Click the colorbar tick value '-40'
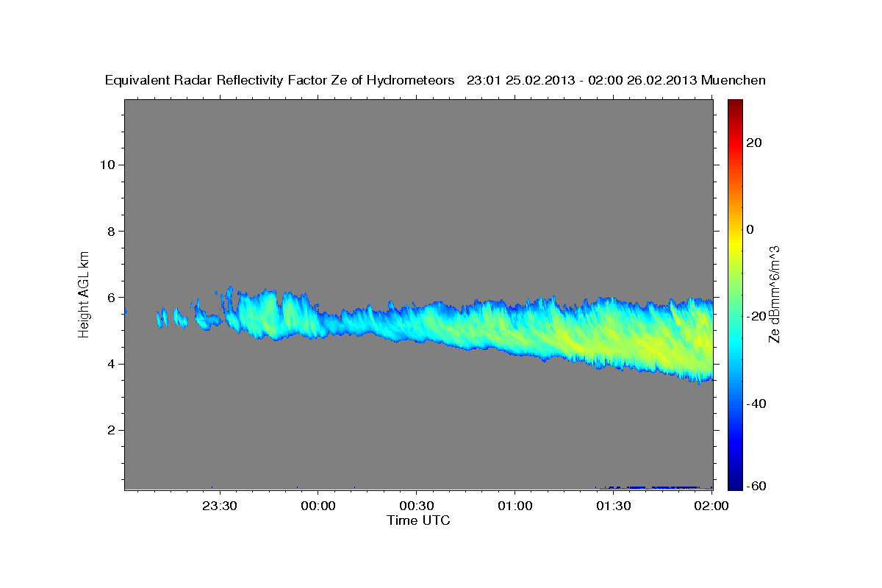The image size is (882, 588). tap(756, 404)
